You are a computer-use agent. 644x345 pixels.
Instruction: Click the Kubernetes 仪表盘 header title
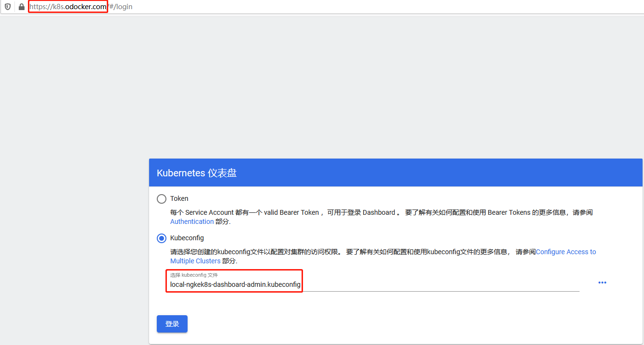197,173
